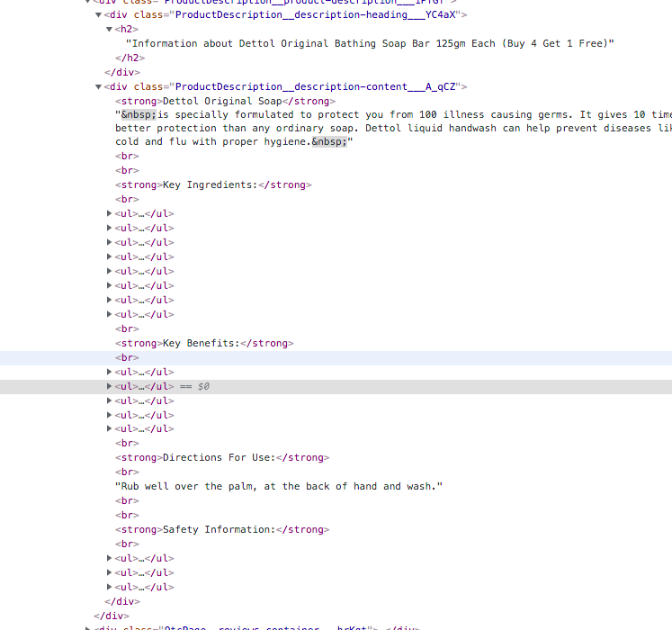The height and width of the screenshot is (630, 672).
Task: Select the == $0 marker text
Action: tap(194, 386)
